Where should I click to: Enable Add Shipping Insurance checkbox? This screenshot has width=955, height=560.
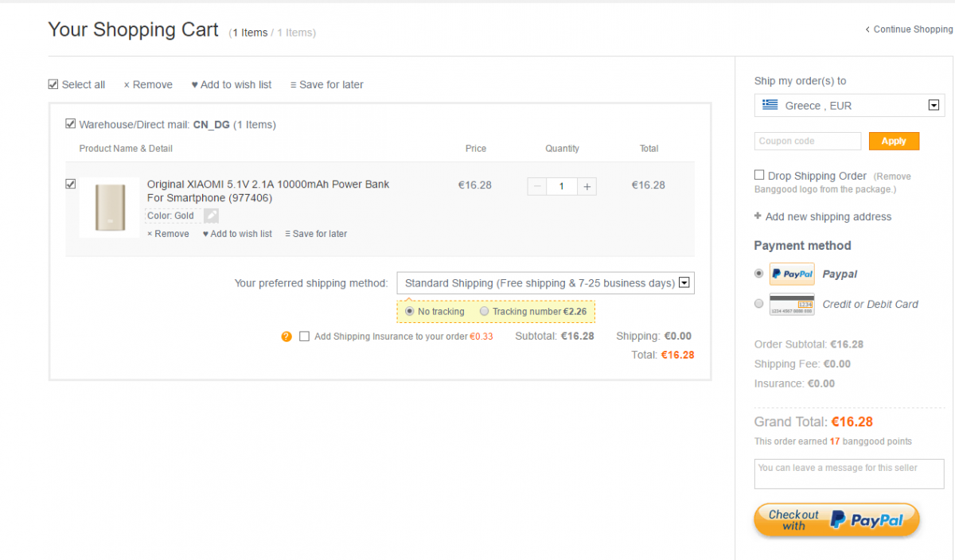(x=304, y=336)
